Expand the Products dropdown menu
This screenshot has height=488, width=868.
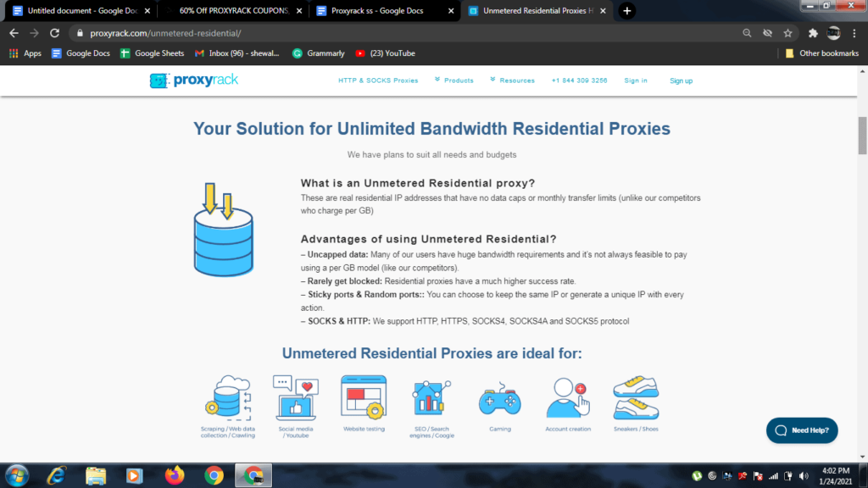click(x=454, y=80)
